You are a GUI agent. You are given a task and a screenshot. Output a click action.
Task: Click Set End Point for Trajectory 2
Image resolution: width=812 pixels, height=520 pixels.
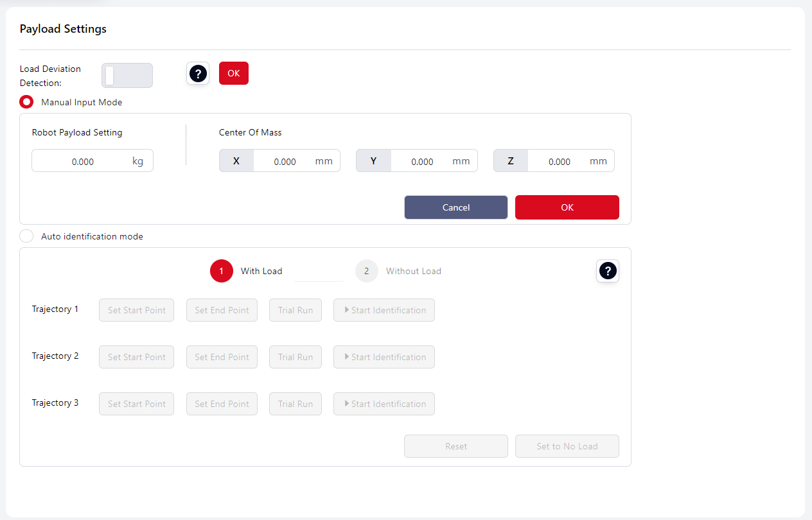tap(222, 357)
